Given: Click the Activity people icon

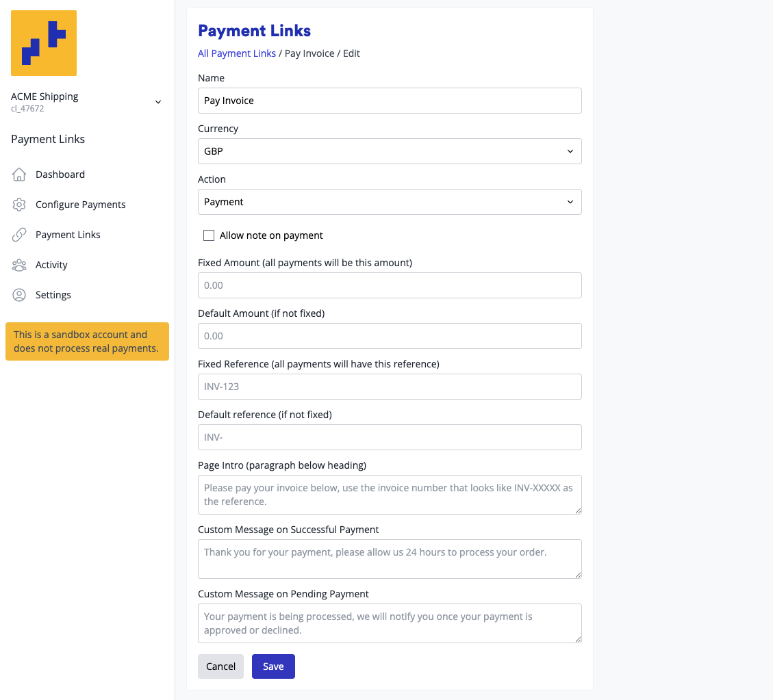Looking at the screenshot, I should click(19, 265).
